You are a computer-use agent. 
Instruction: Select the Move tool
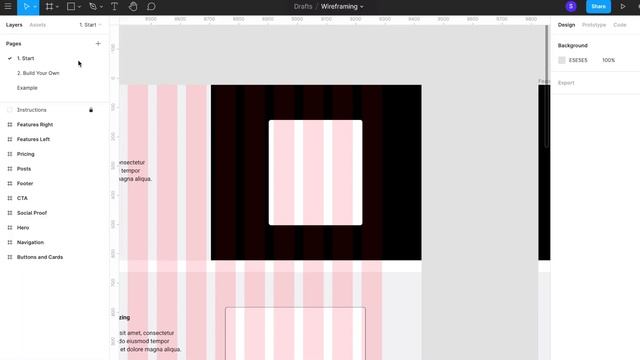pos(26,7)
